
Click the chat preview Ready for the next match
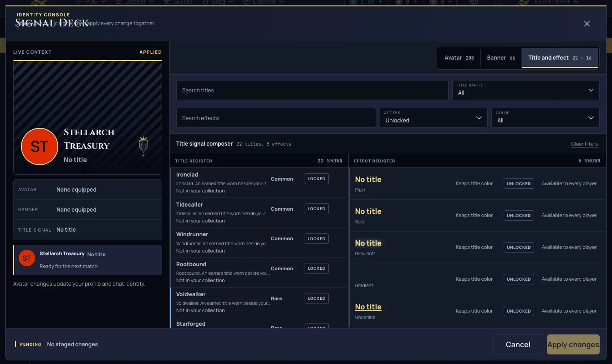(x=69, y=266)
